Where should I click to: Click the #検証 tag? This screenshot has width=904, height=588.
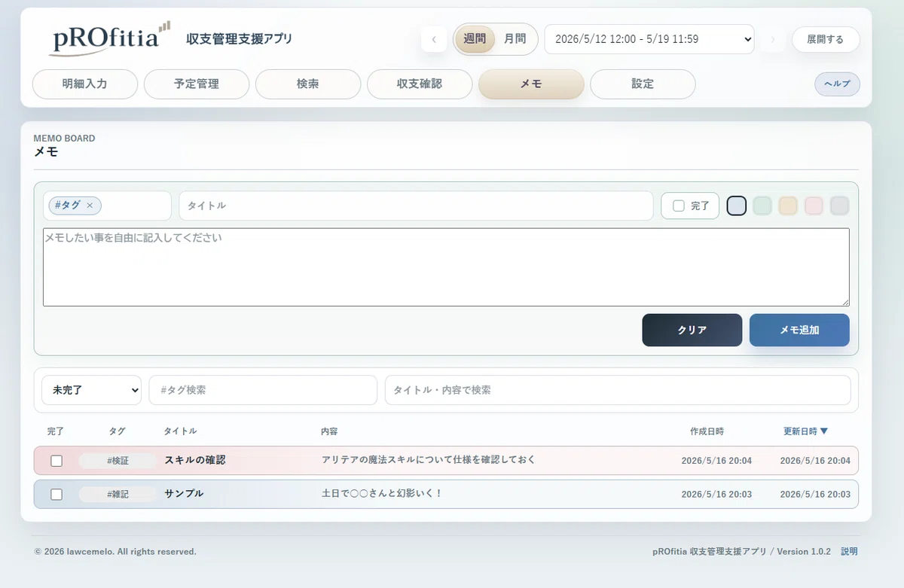(x=118, y=461)
